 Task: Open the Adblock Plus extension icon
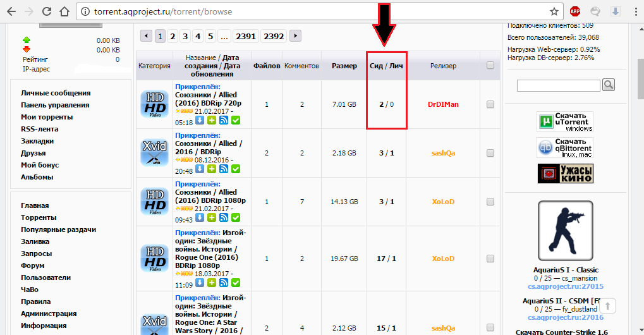(575, 11)
